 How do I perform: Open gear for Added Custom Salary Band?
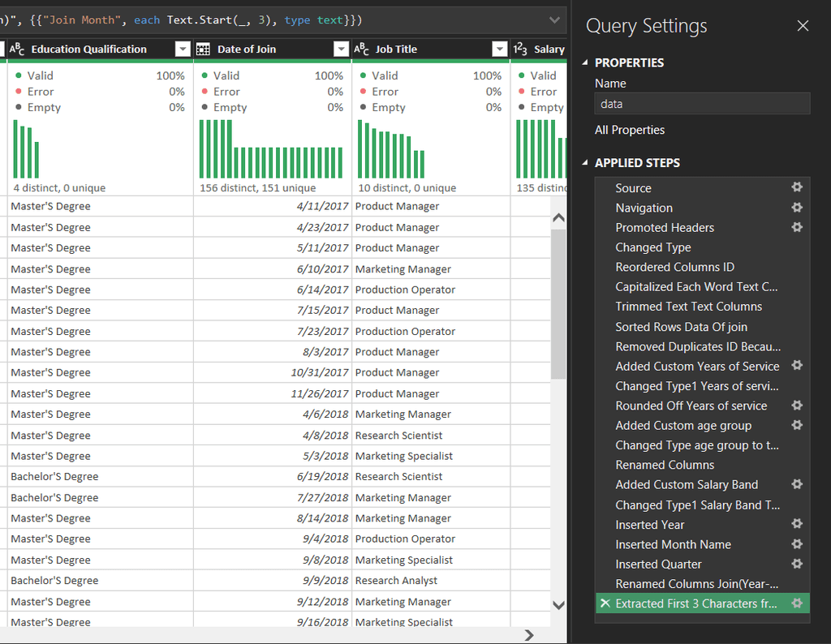point(797,484)
